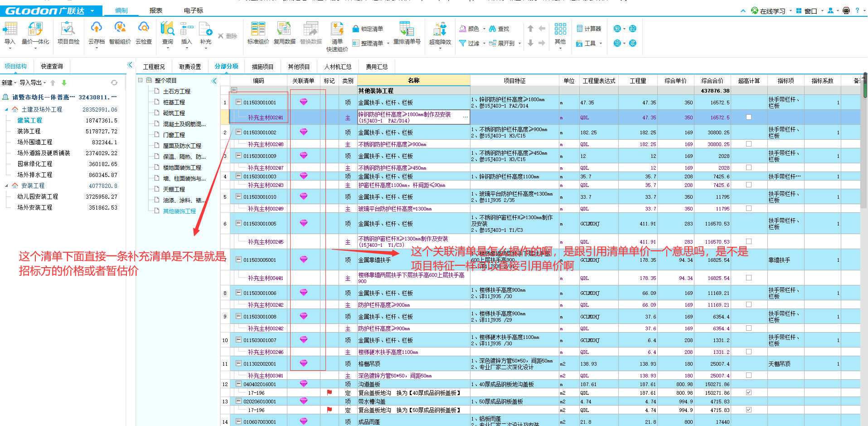Click the 其他 grid icon
The image size is (868, 426).
coord(560,29)
